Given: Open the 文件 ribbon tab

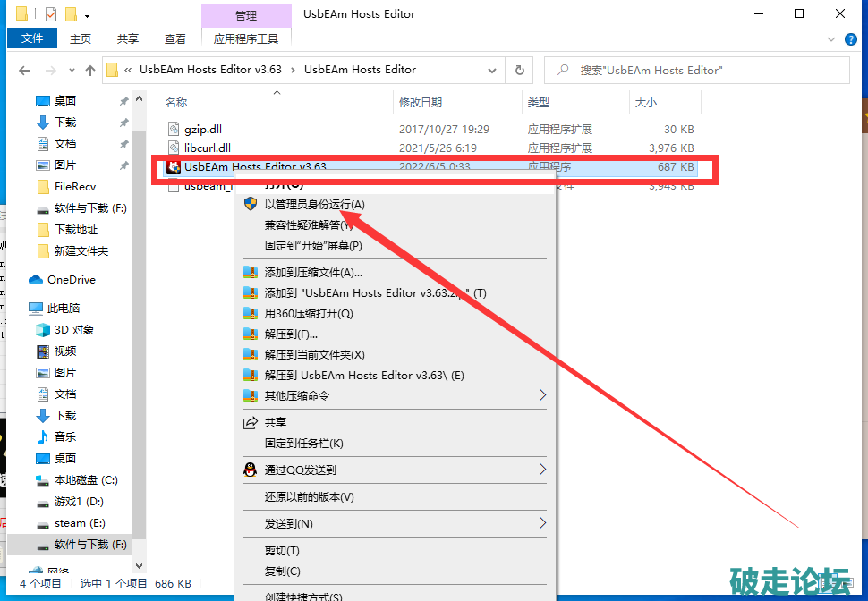Looking at the screenshot, I should click(32, 39).
